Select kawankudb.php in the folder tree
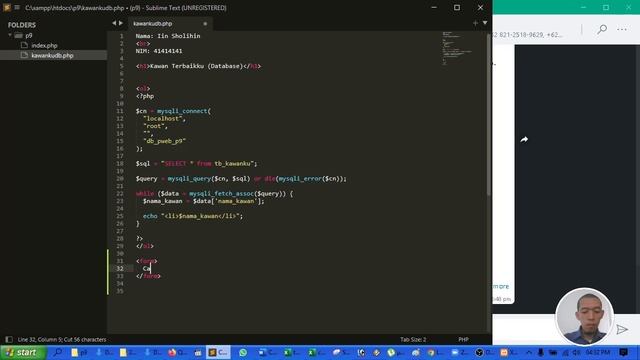 click(52, 55)
